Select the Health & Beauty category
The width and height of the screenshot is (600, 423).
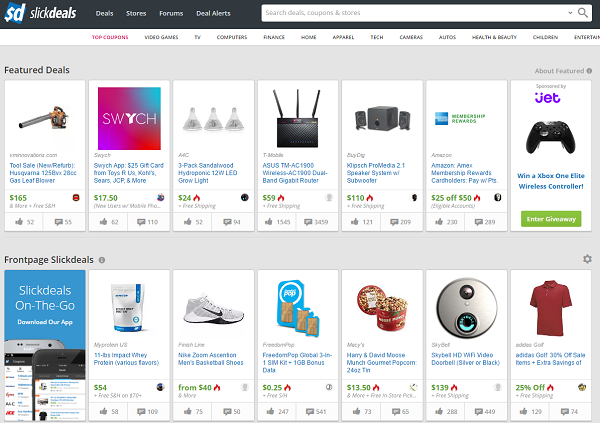[x=494, y=37]
